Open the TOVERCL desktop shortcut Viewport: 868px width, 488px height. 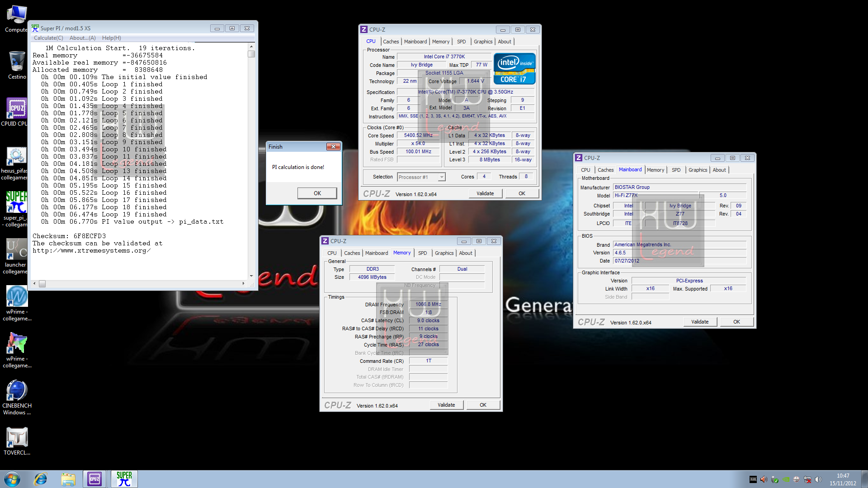[17, 441]
